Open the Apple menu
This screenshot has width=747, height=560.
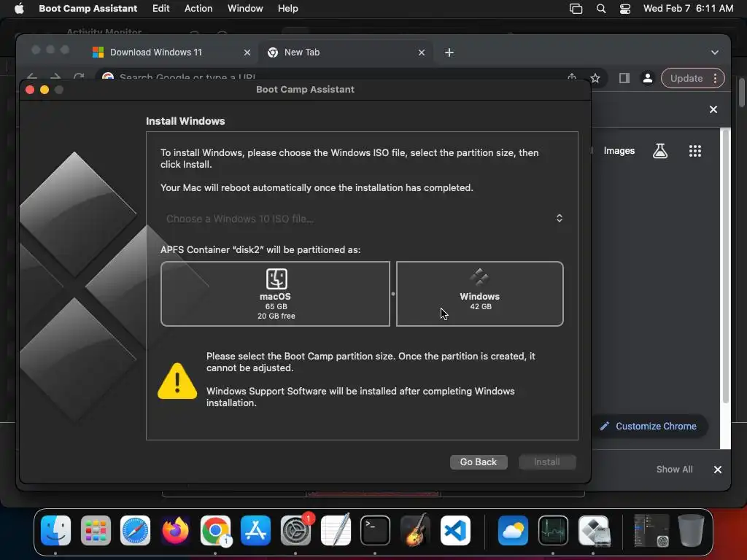click(19, 9)
